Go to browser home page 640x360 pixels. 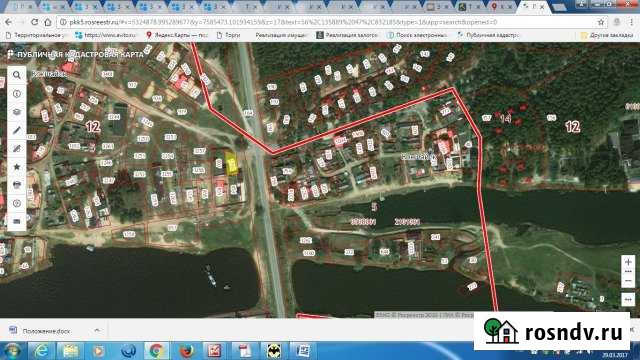coord(48,22)
